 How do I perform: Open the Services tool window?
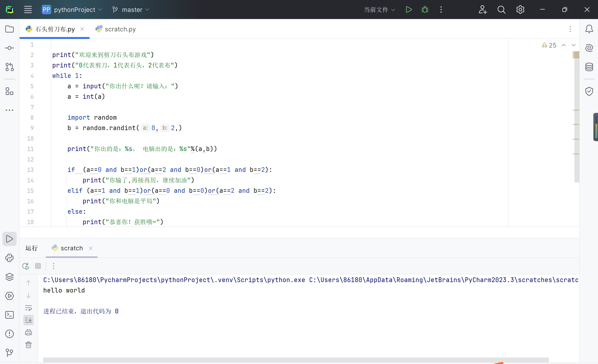(x=9, y=296)
